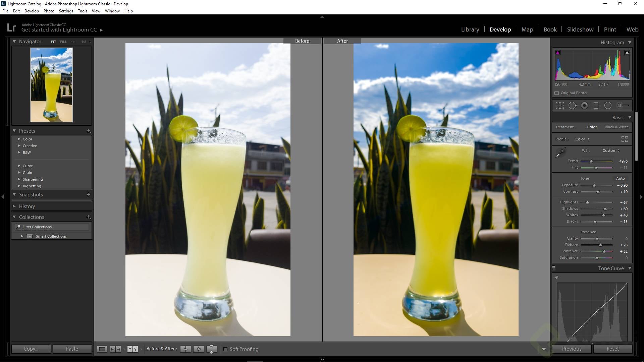
Task: Collapse the Tone Curve panel
Action: point(630,268)
